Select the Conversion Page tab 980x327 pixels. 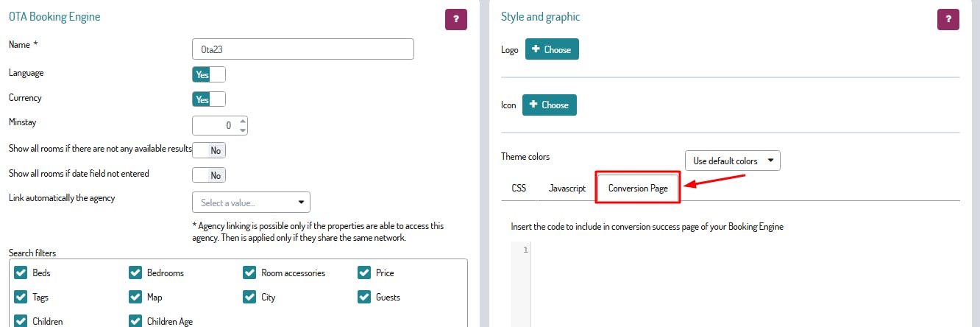pyautogui.click(x=638, y=188)
